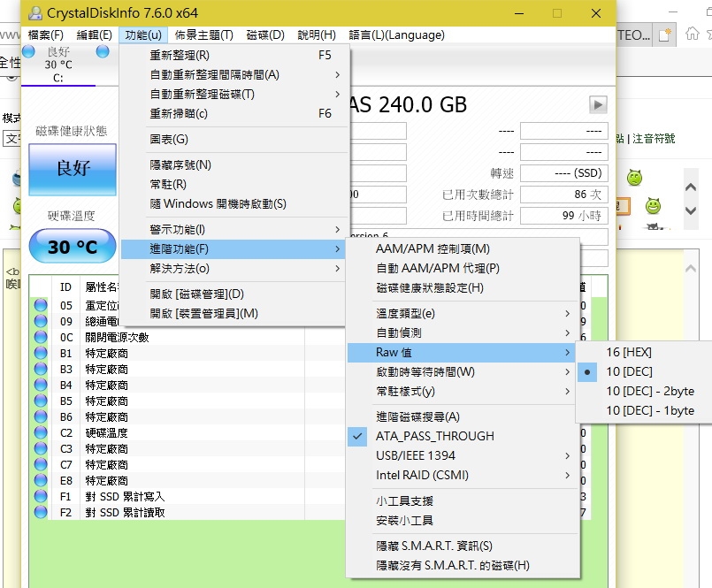Viewport: 712px width, 588px height.
Task: Click the status orb in row 09
Action: point(41,321)
